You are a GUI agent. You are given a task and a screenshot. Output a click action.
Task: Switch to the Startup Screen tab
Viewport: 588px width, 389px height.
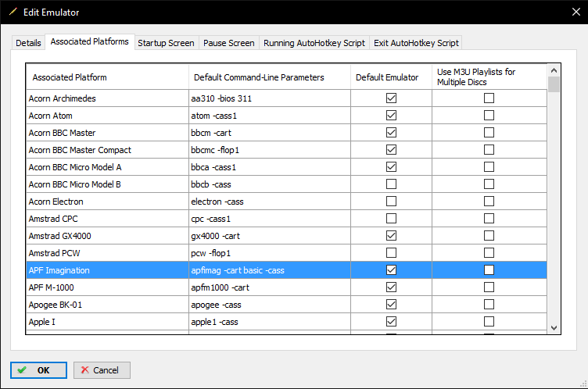pos(166,43)
